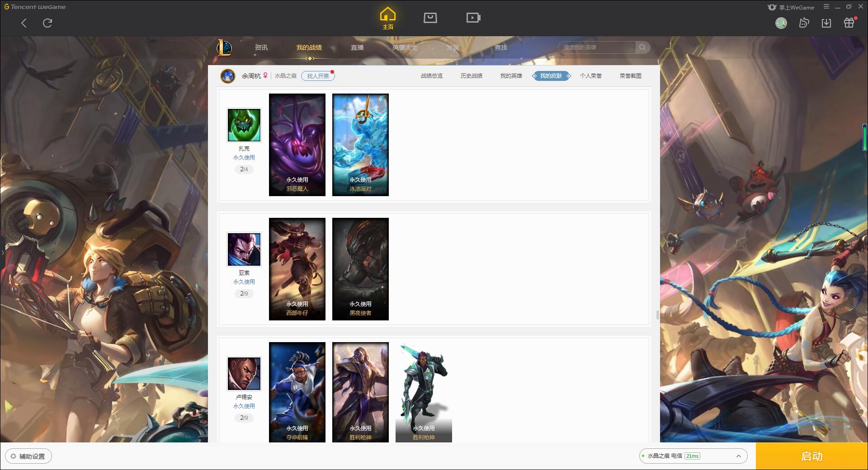Open the top-right hamburger menu icon
Viewport: 868px width, 470px height.
826,7
